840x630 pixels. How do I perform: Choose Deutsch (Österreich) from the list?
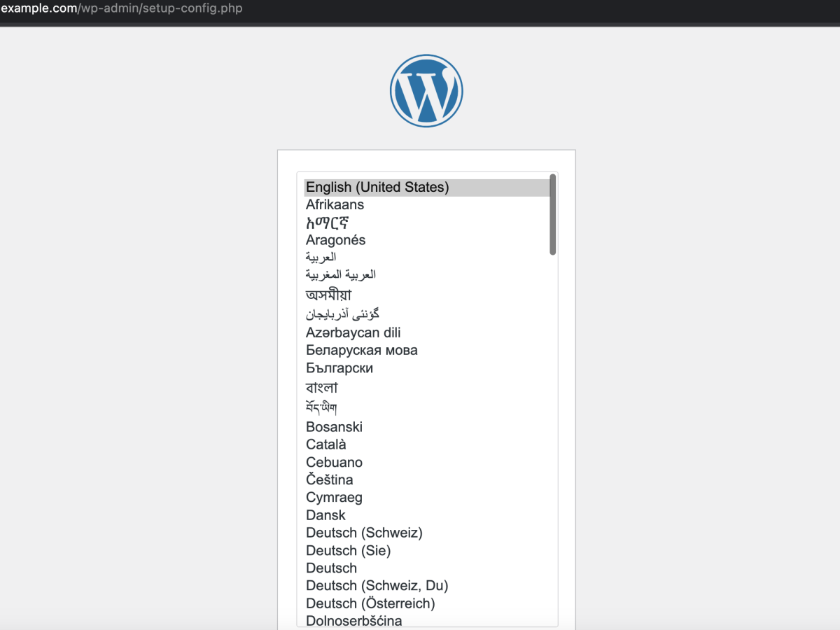(427, 603)
